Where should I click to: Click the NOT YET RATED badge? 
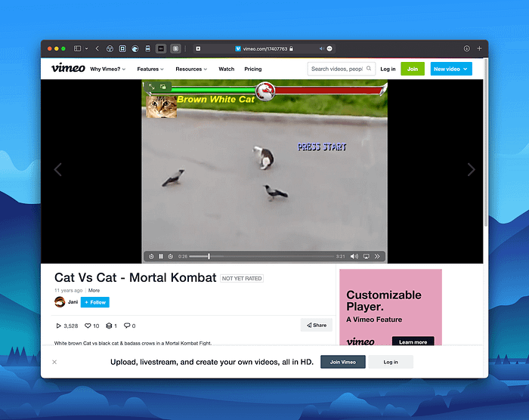pos(242,278)
